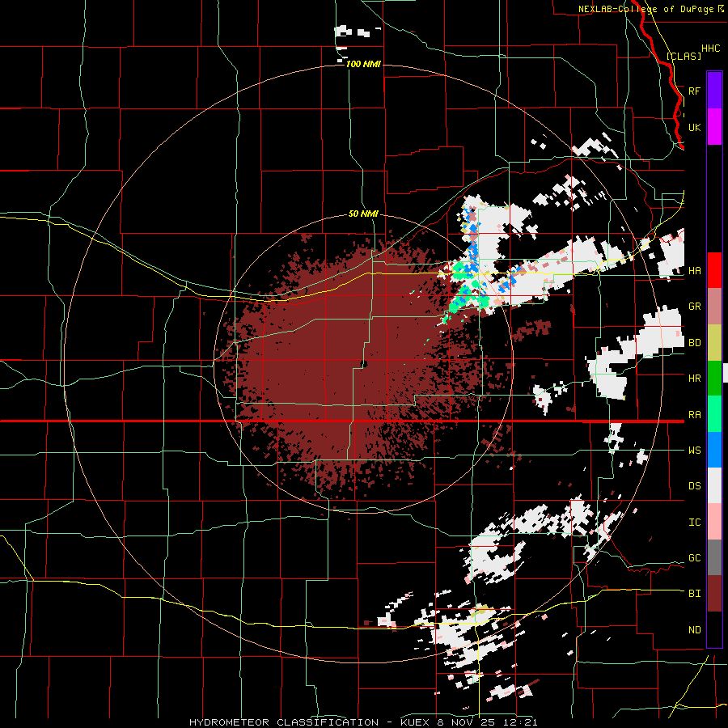Click the HA legend label
Screen dimensions: 728x728
click(694, 270)
